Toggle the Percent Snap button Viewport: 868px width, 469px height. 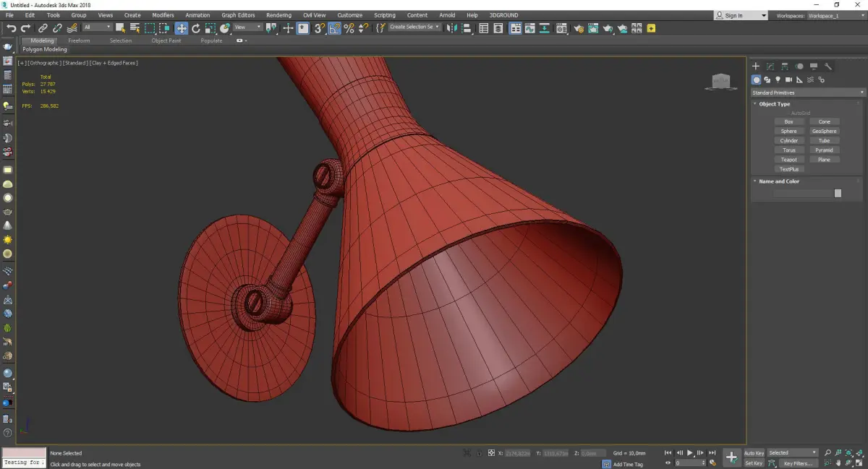pyautogui.click(x=349, y=28)
